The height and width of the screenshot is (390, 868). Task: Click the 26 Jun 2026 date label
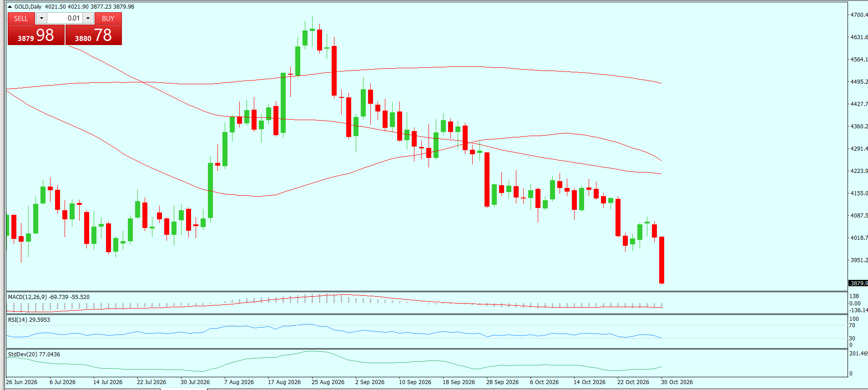[22, 382]
